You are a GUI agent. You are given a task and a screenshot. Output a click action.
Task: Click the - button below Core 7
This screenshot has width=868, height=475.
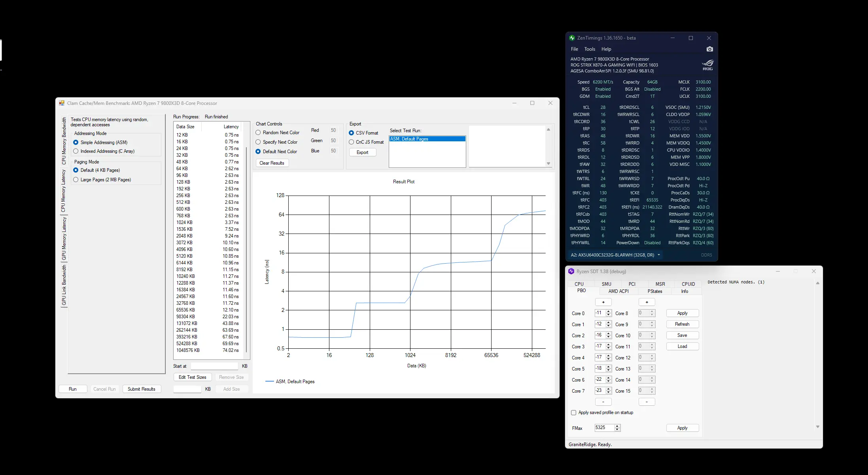pos(603,402)
